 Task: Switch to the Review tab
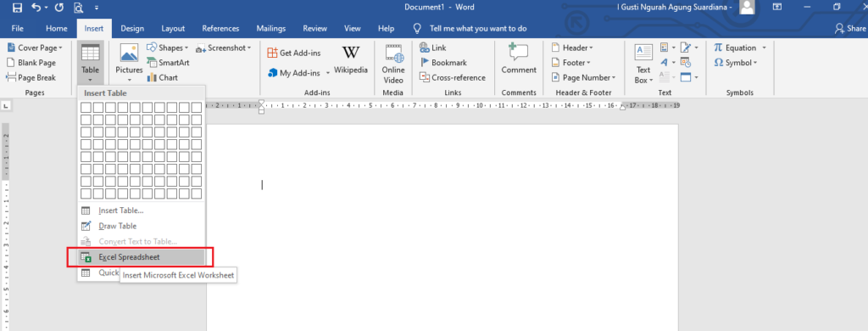click(x=315, y=28)
